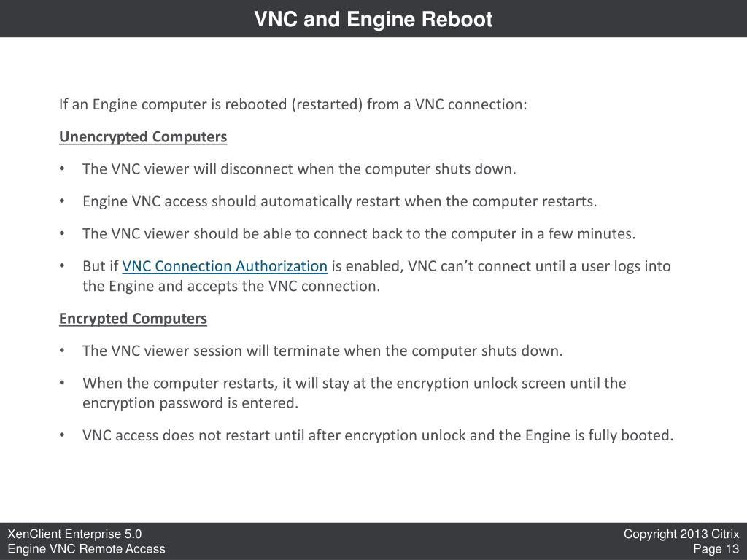Viewport: 747px width, 560px height.
Task: Click the bullet about viewer session terminating
Action: point(322,351)
